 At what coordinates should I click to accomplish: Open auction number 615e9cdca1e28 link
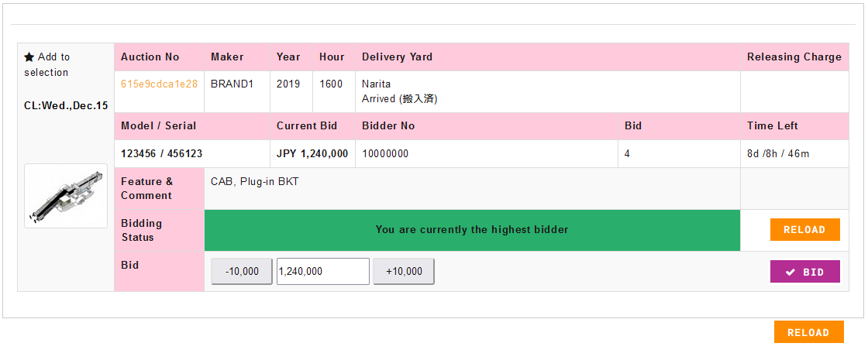pos(159,84)
